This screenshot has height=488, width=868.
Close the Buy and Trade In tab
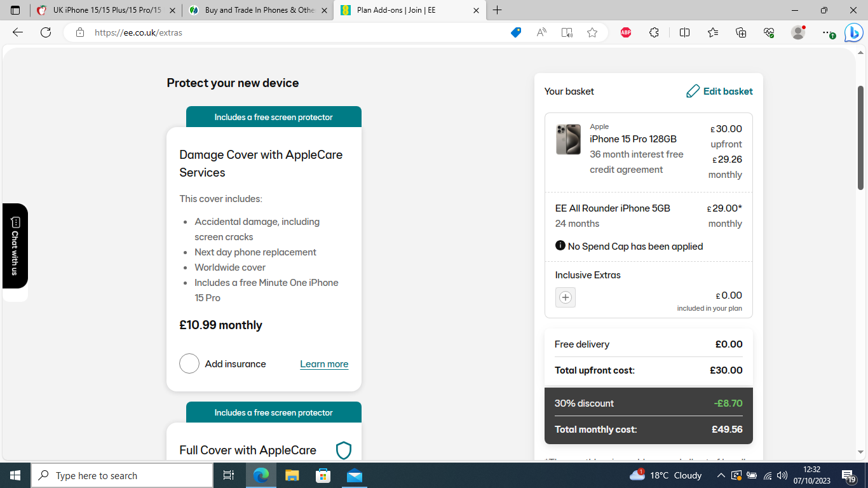[x=324, y=10]
